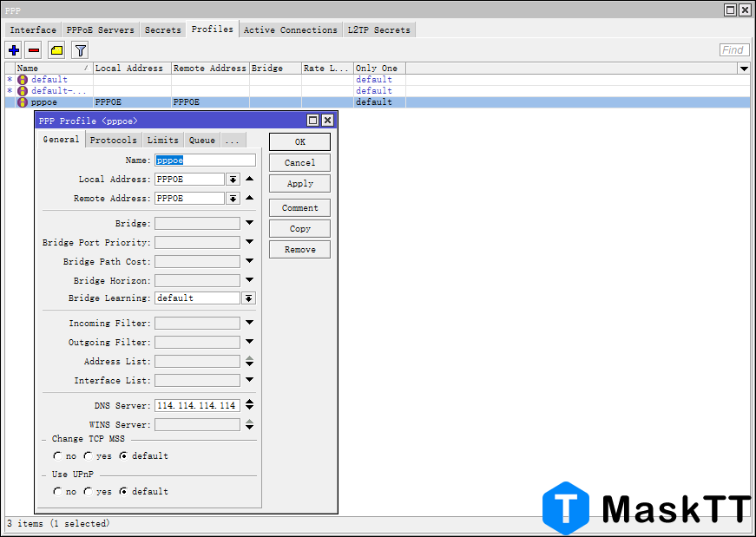Screen dimensions: 756x537
Task: Open the Filter funnel icon
Action: [80, 50]
